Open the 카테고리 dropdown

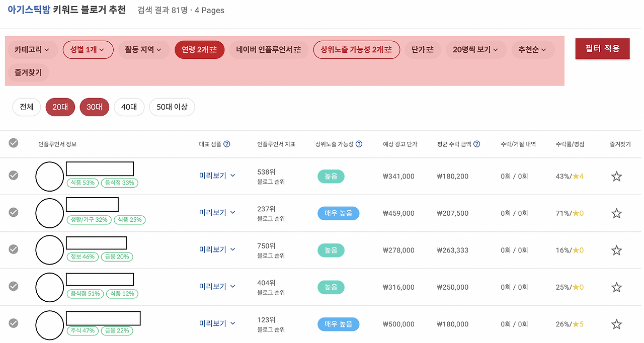pos(31,49)
